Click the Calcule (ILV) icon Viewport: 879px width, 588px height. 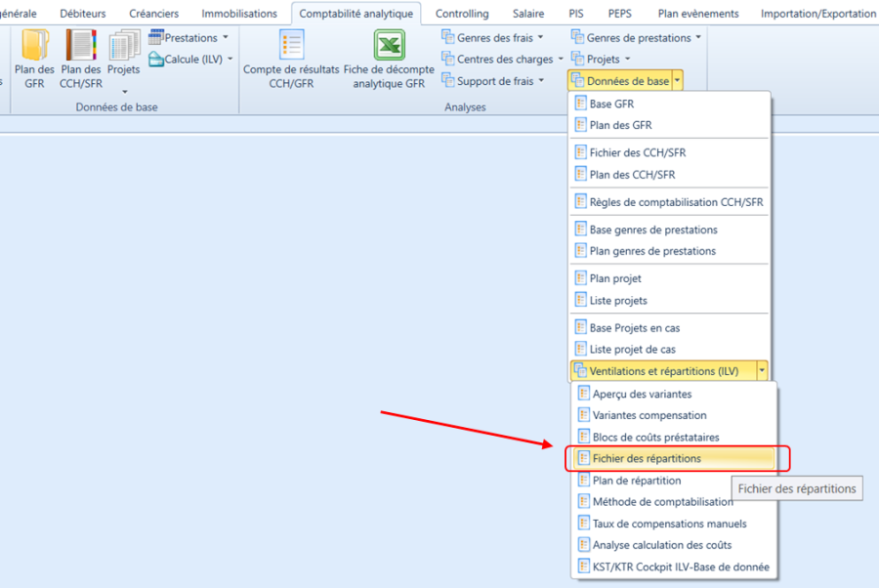pyautogui.click(x=157, y=60)
